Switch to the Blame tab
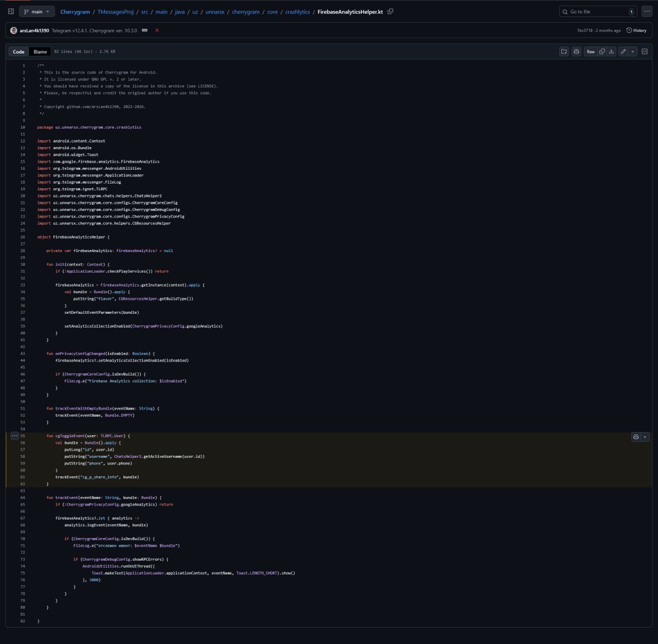 point(40,51)
